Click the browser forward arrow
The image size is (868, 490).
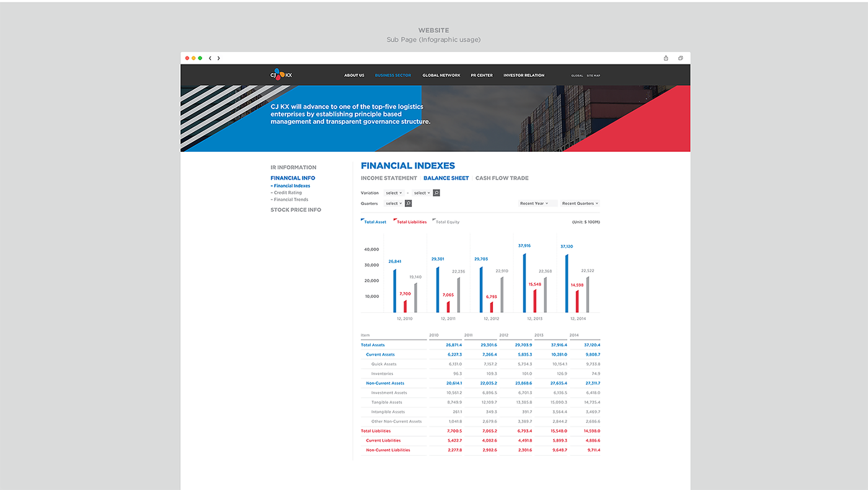coord(218,58)
